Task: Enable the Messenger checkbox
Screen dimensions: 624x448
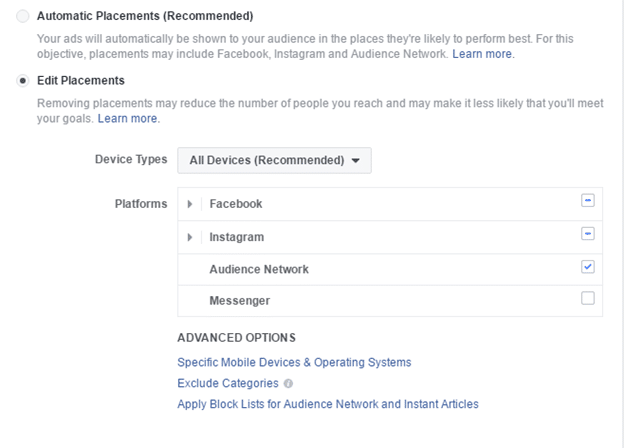Action: (x=587, y=298)
